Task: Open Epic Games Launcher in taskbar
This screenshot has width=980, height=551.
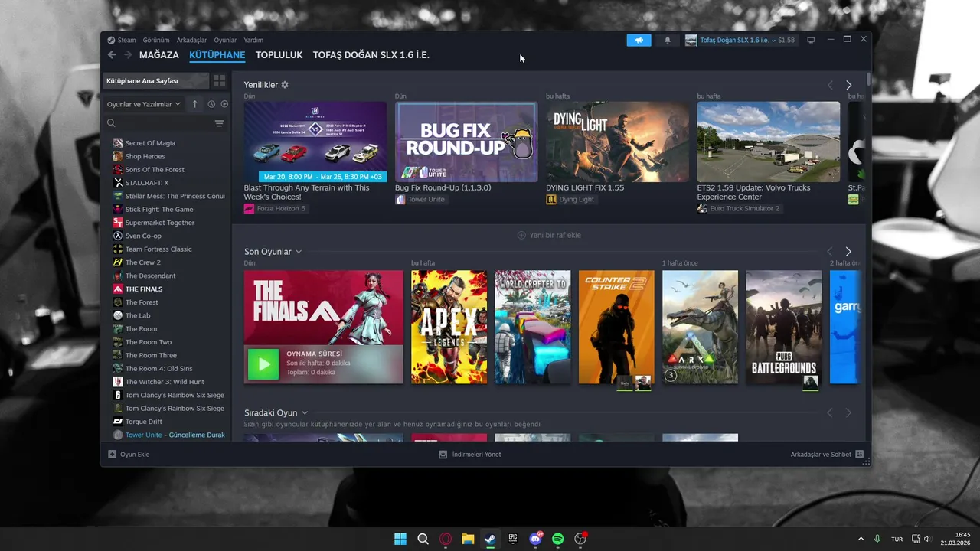Action: click(x=513, y=539)
